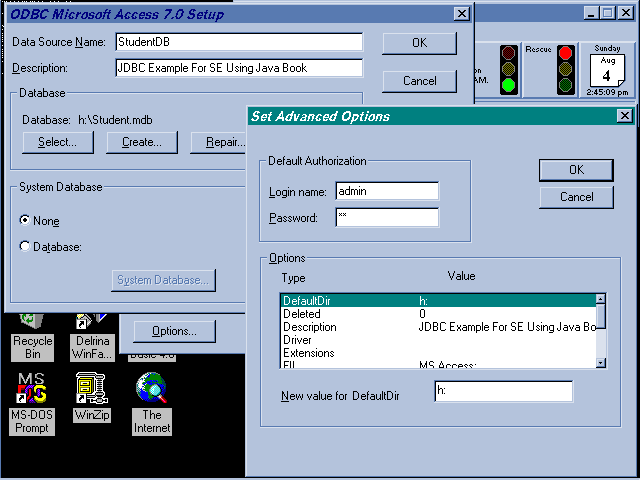Click the Options... button
Viewport: 640px width, 480px height.
coord(174,331)
